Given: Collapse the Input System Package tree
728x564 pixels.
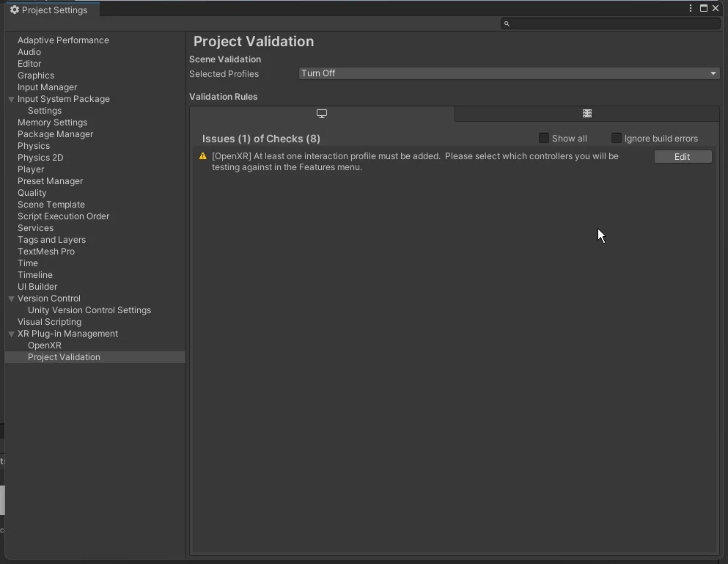Looking at the screenshot, I should (12, 99).
